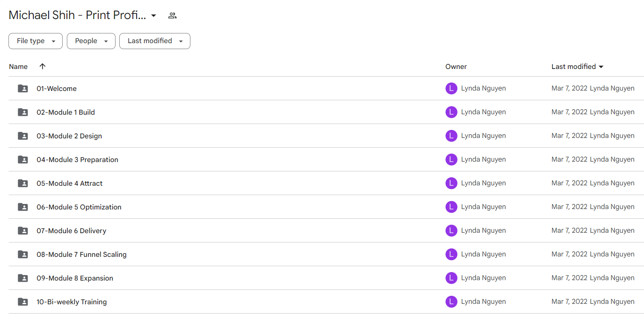644x325 pixels.
Task: Click the Mar 7, 2022 date in 09-Module 8 Expansion row
Action: tap(570, 278)
